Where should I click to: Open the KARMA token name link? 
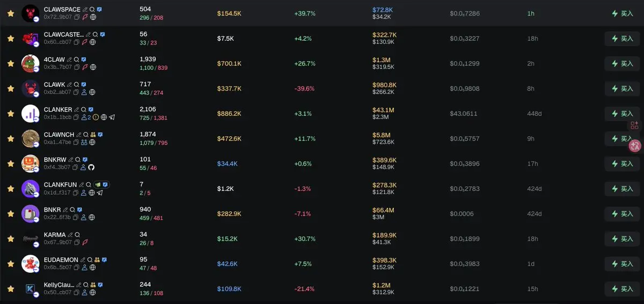tap(55, 235)
